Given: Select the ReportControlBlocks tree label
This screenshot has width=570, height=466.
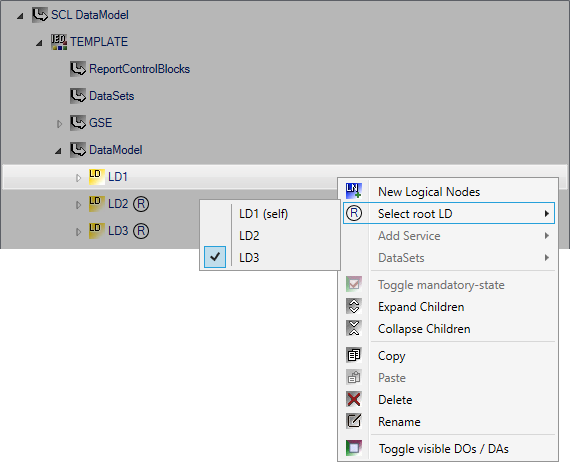Looking at the screenshot, I should click(x=139, y=69).
